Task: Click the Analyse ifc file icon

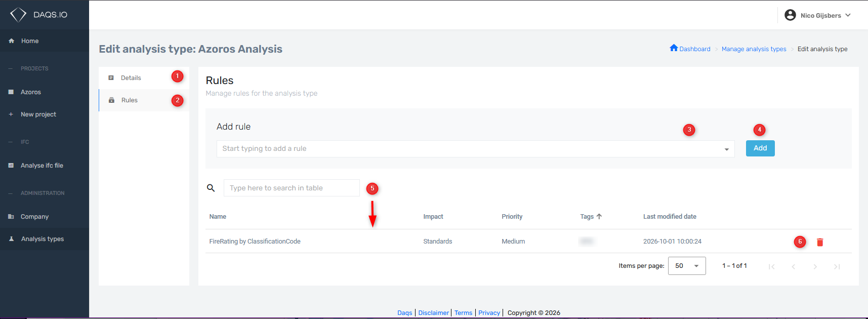Action: click(x=11, y=166)
